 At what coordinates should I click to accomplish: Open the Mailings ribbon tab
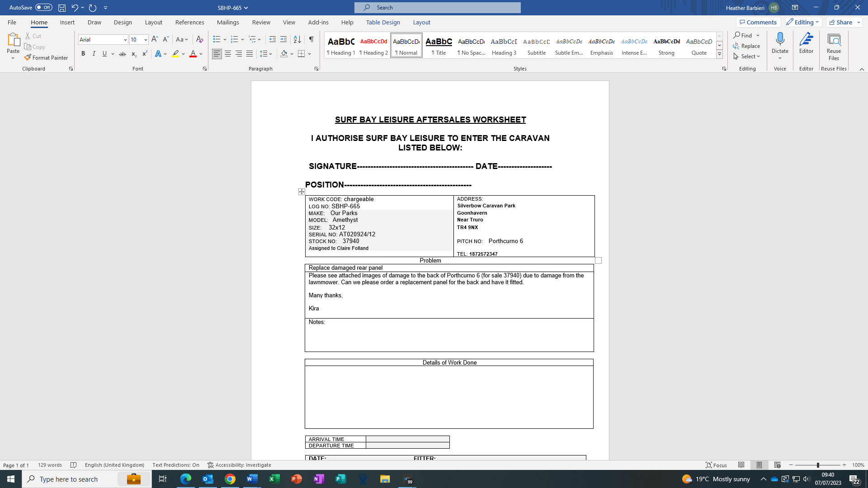click(228, 22)
